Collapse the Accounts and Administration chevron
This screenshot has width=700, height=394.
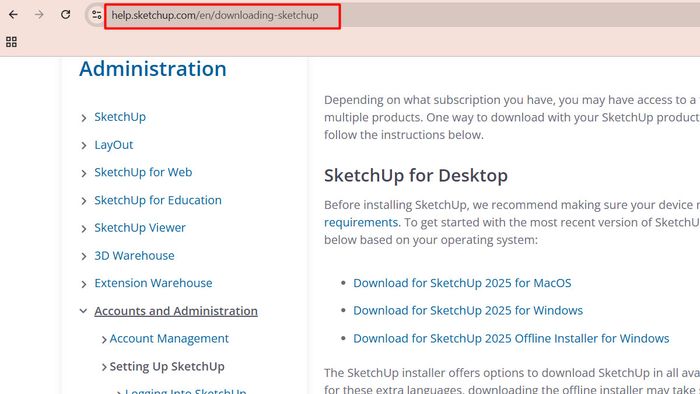pos(83,311)
